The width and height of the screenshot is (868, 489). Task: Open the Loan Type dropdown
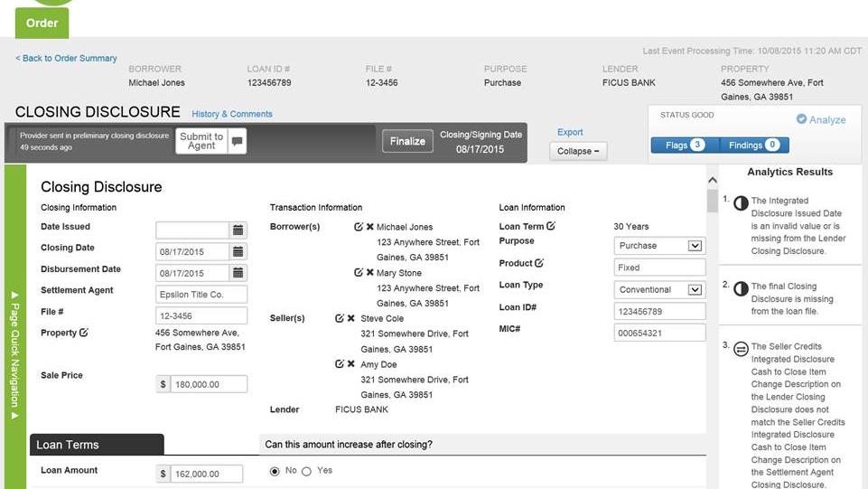694,290
